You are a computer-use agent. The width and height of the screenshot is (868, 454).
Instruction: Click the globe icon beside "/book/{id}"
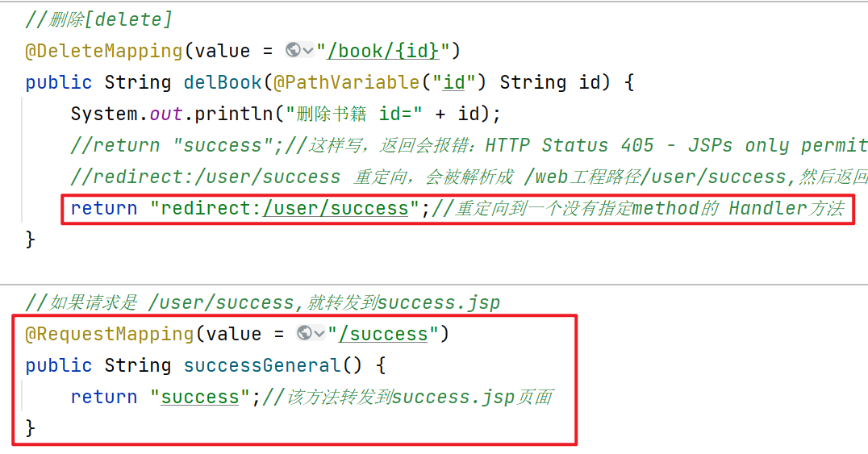[293, 50]
